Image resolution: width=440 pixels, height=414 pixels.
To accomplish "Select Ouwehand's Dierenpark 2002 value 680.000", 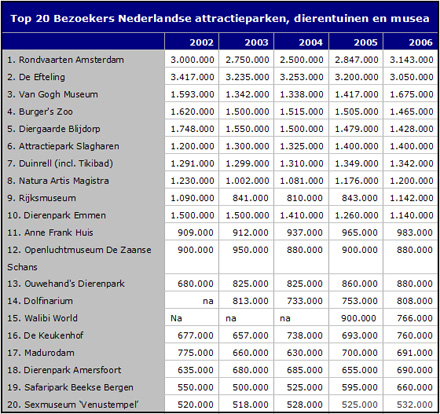I will click(x=195, y=284).
